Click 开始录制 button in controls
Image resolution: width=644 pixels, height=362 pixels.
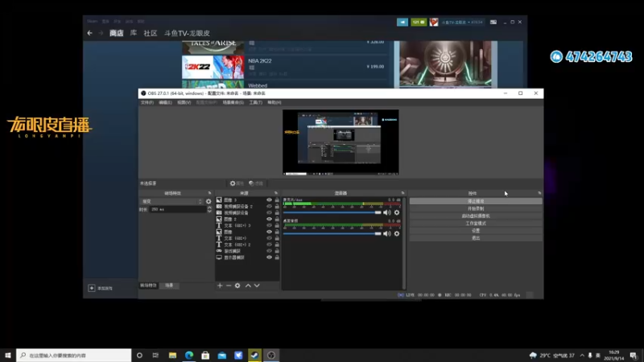point(476,208)
